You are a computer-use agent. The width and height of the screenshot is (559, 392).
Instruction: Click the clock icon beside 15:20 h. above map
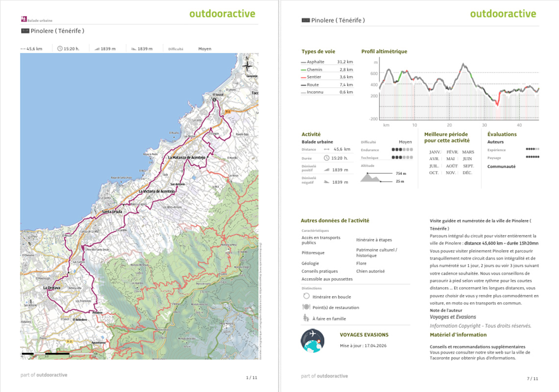coord(60,49)
